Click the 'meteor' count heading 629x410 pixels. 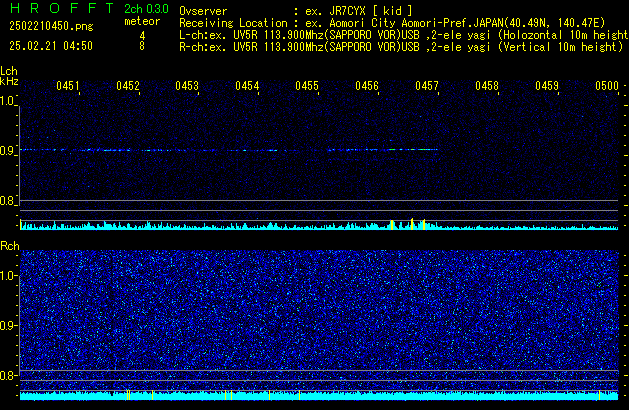coord(142,21)
